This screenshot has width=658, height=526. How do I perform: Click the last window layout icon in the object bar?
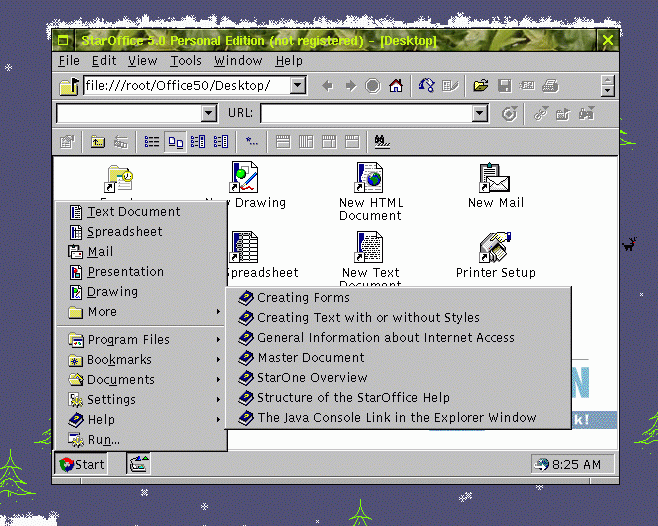point(352,142)
